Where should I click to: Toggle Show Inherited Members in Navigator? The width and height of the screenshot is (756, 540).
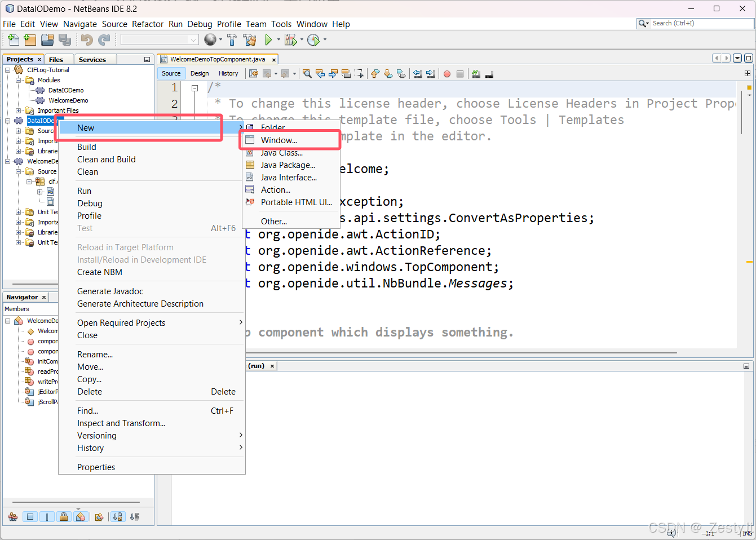(12, 516)
